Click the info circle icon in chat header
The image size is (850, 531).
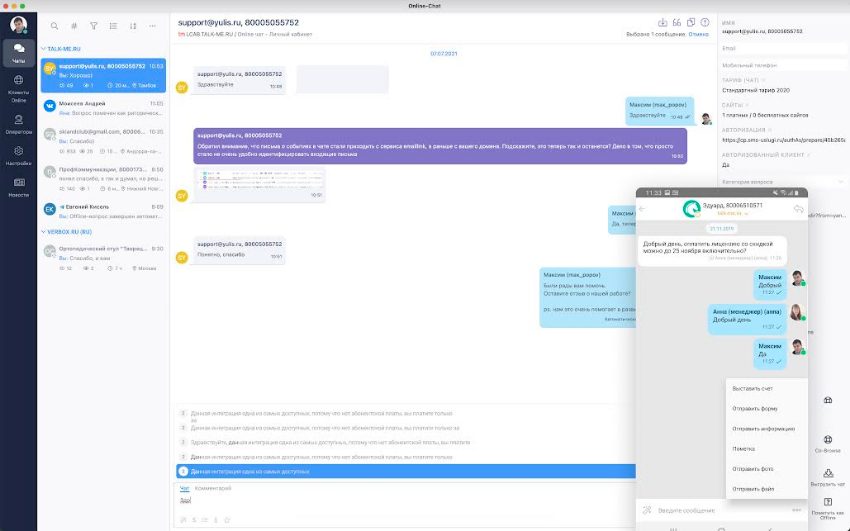click(x=705, y=22)
